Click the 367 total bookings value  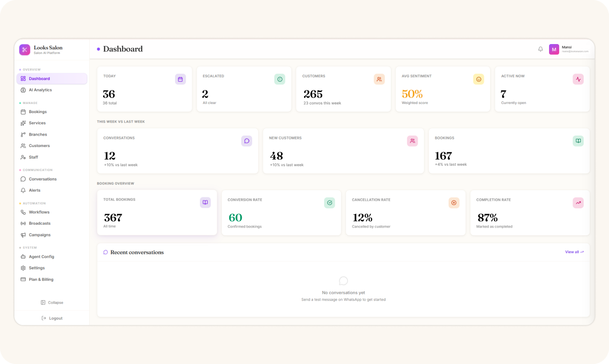click(113, 218)
